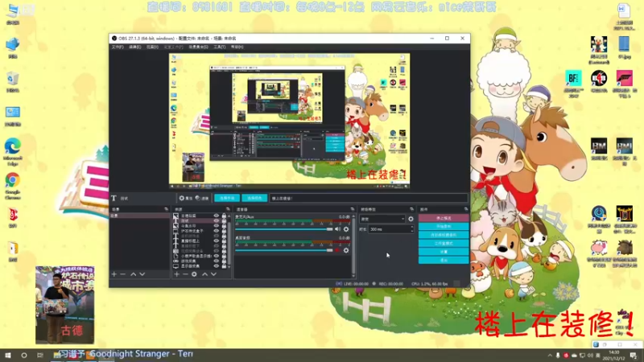Viewport: 644px width, 362px height.
Task: Click 退出 exit button in Controls
Action: tap(444, 260)
